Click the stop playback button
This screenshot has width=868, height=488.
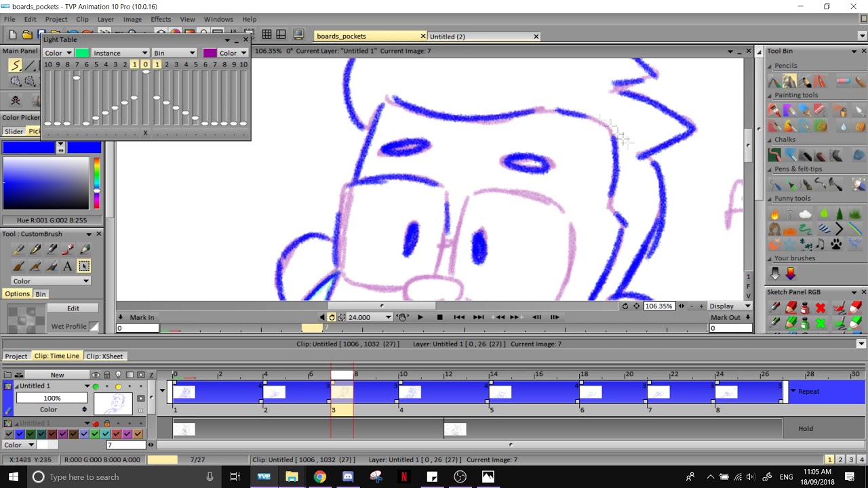pos(439,317)
